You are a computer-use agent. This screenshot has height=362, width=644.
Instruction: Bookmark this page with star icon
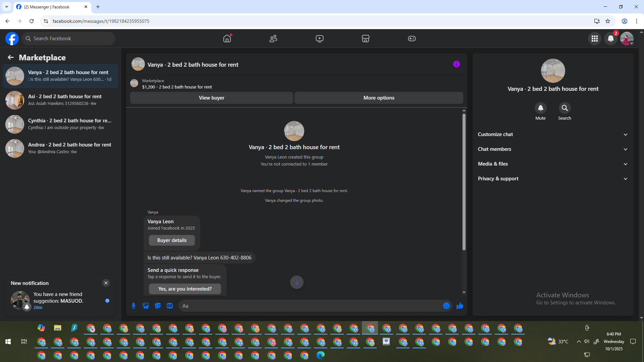[608, 21]
